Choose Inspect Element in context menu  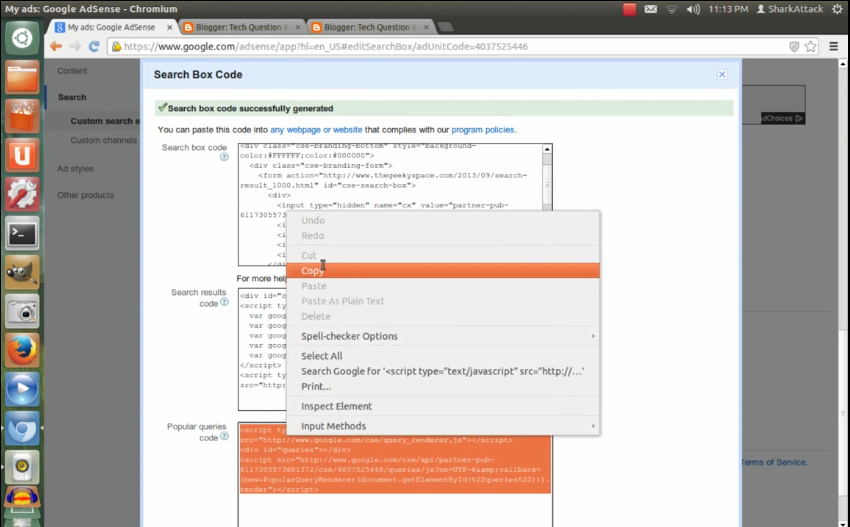click(x=443, y=406)
